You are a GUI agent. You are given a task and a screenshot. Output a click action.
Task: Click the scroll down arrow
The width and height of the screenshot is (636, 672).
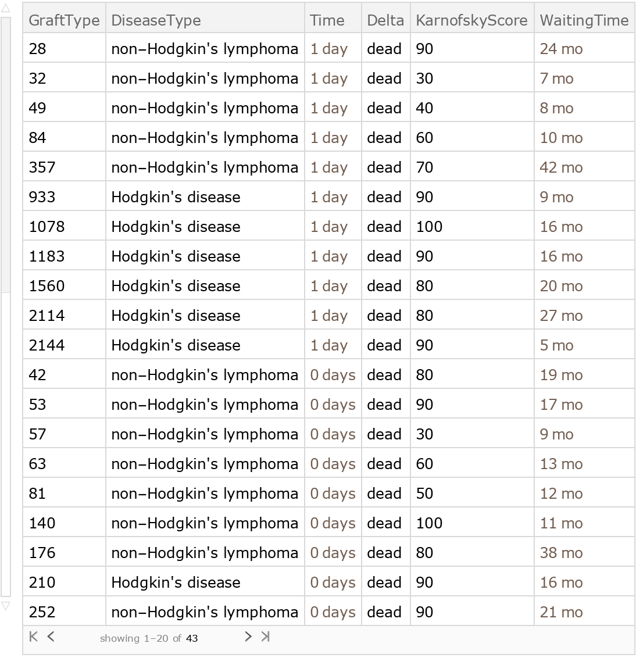tap(6, 606)
